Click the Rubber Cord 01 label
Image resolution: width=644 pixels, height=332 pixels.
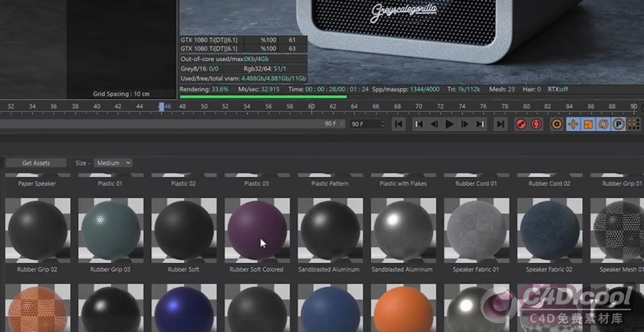click(476, 183)
